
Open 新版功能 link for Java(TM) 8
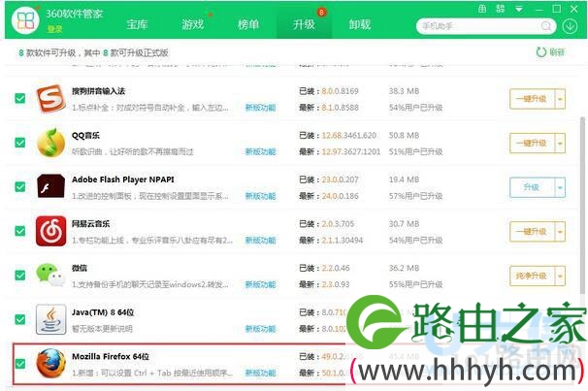(x=261, y=329)
